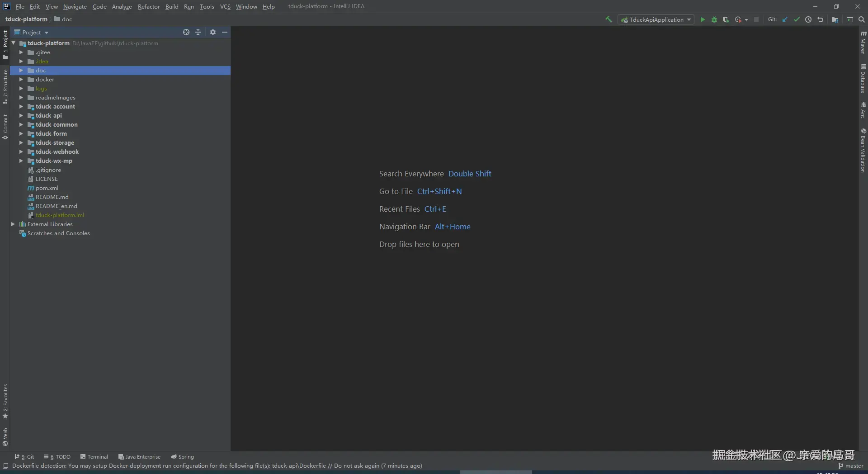Open the Tools menu
Viewport: 868px width, 474px height.
pos(207,6)
